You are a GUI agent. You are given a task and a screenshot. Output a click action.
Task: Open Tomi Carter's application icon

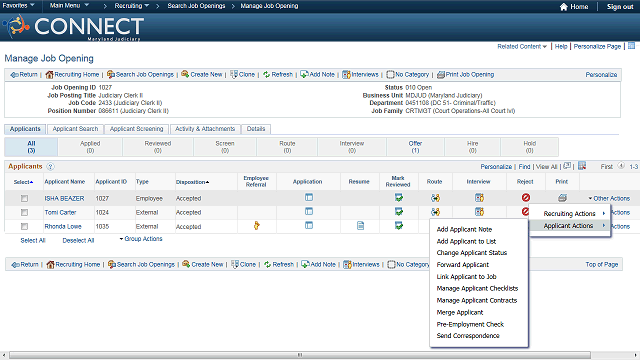(x=309, y=211)
